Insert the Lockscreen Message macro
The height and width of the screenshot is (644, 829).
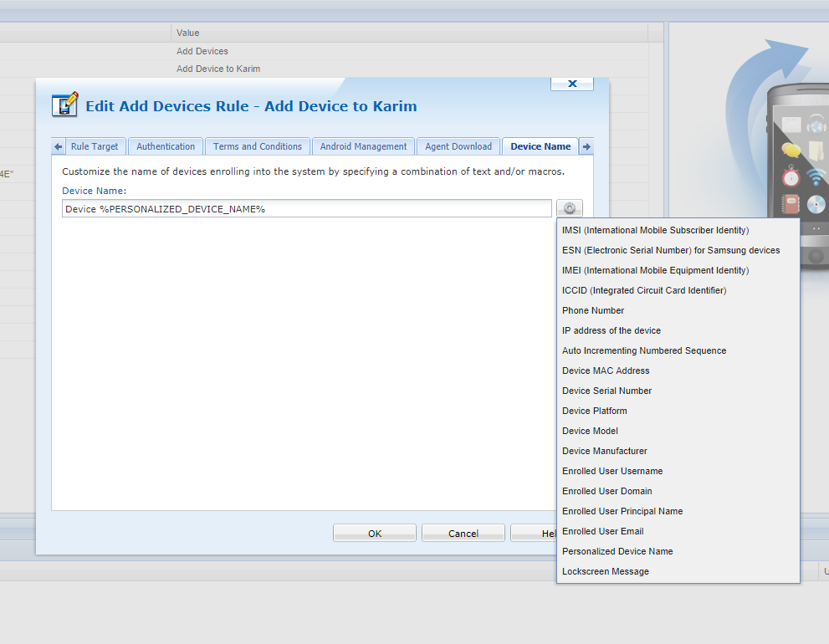605,571
